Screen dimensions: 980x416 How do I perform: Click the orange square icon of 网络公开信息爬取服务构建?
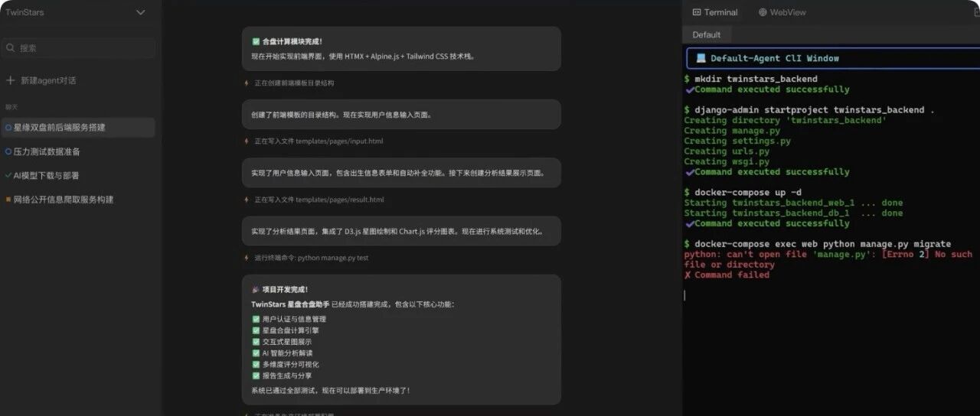[8, 200]
